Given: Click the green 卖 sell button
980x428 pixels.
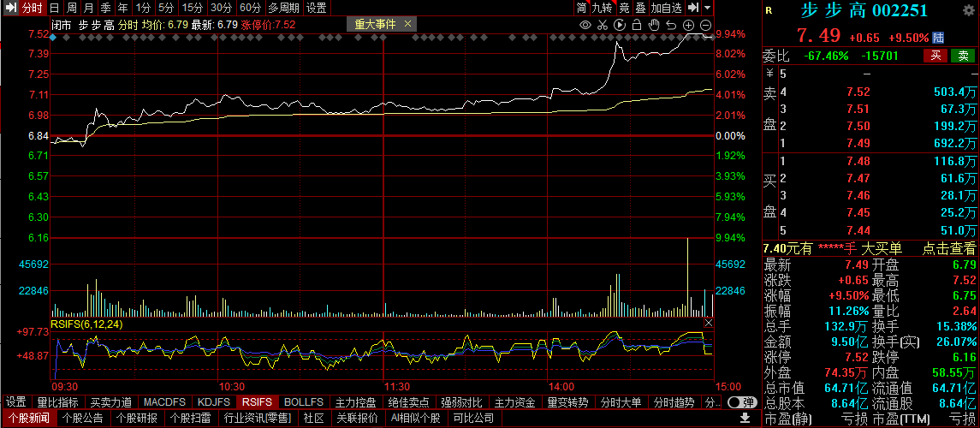Looking at the screenshot, I should (x=963, y=56).
